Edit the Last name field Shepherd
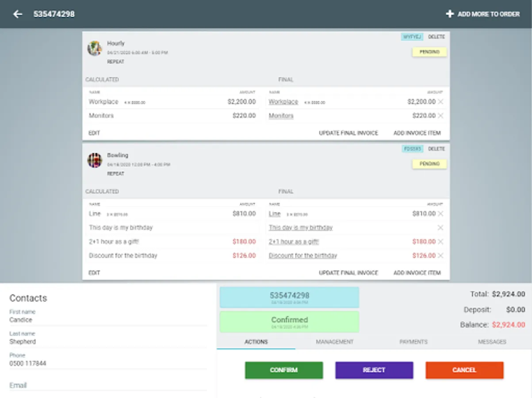The height and width of the screenshot is (398, 532). (x=108, y=341)
